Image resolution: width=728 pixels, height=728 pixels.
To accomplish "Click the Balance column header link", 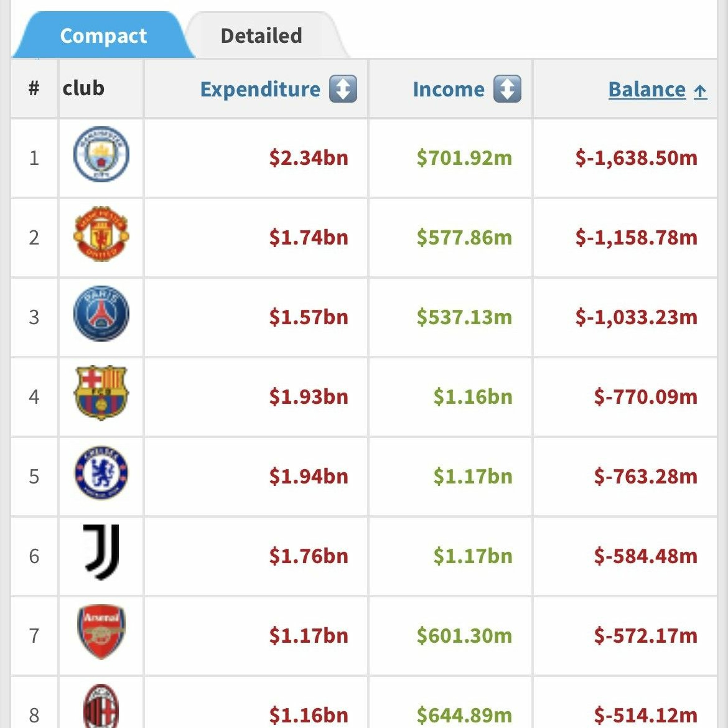I will [x=647, y=90].
